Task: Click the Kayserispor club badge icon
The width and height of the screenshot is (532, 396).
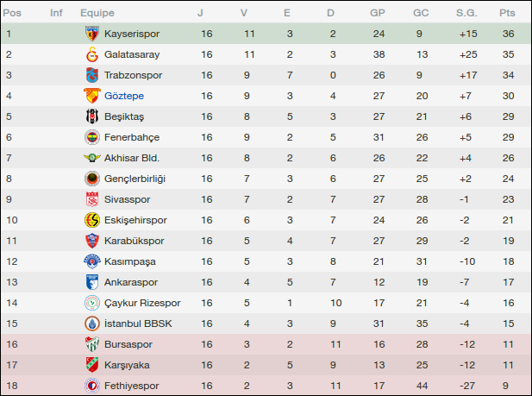Action: 91,34
